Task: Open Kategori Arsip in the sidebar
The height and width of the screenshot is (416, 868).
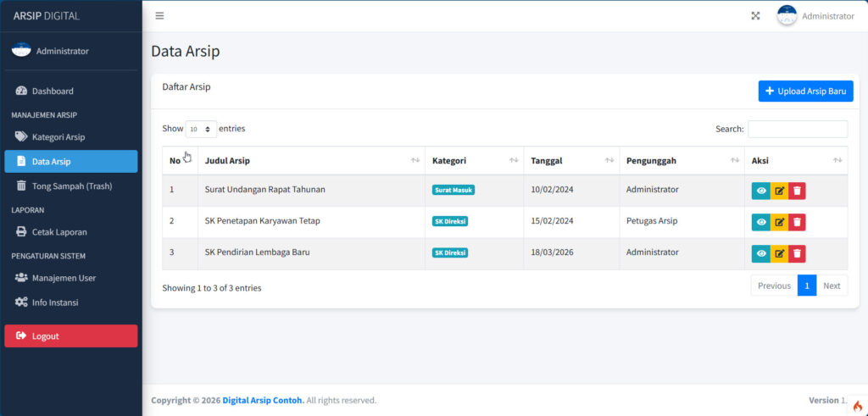Action: click(58, 136)
